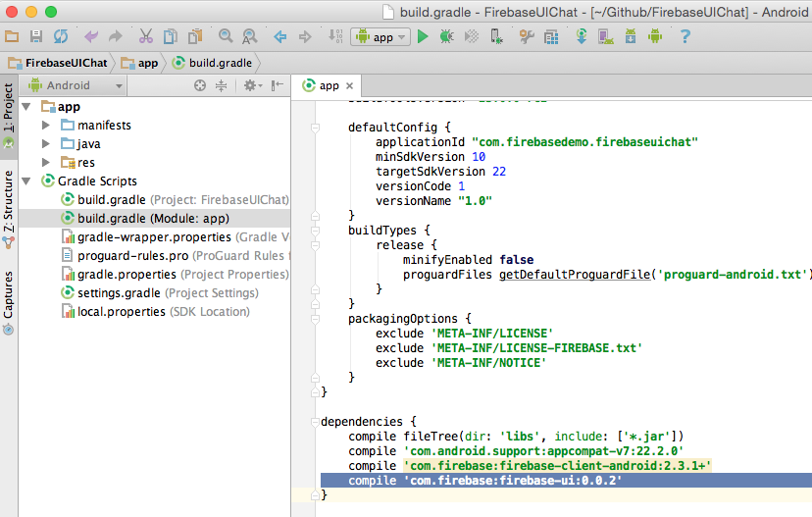
Task: Hide the project tool window panel
Action: pos(278,85)
